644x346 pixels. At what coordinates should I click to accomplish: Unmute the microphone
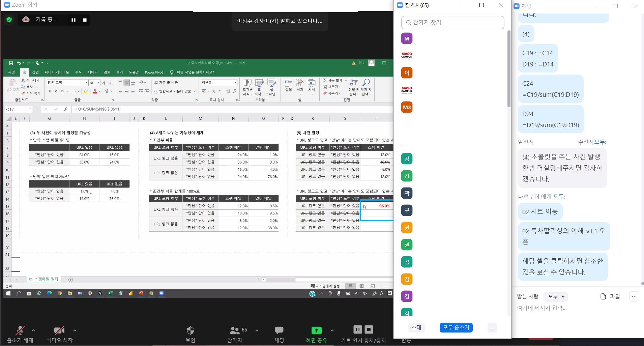[x=20, y=330]
